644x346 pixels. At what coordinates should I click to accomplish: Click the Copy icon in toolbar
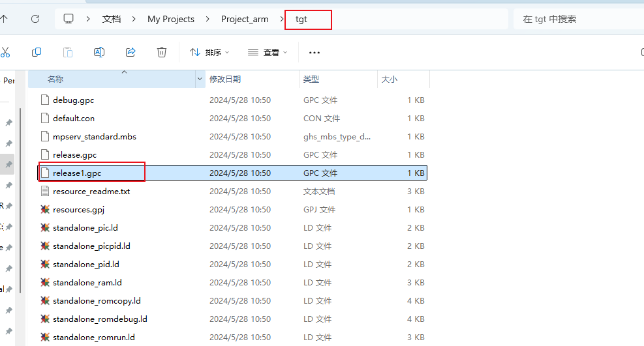(37, 52)
